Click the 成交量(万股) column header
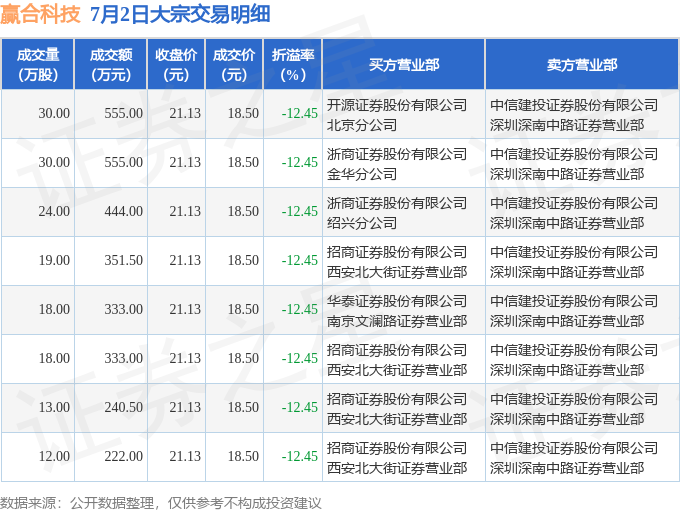 coord(38,65)
